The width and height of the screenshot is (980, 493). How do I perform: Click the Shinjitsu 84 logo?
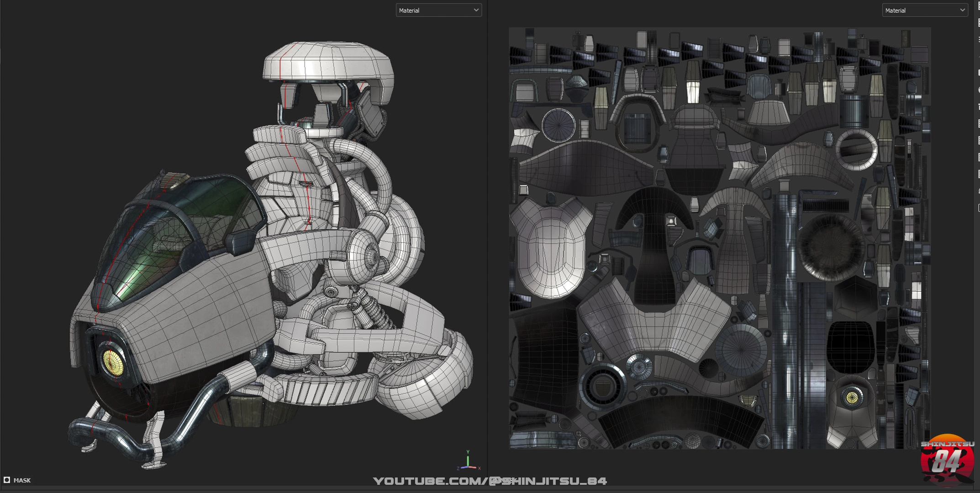[946, 460]
